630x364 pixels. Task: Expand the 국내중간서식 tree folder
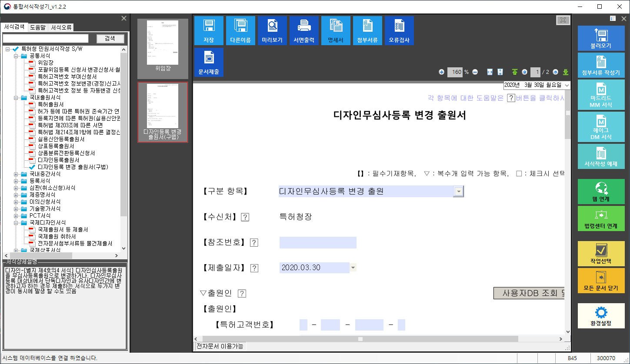coord(17,174)
